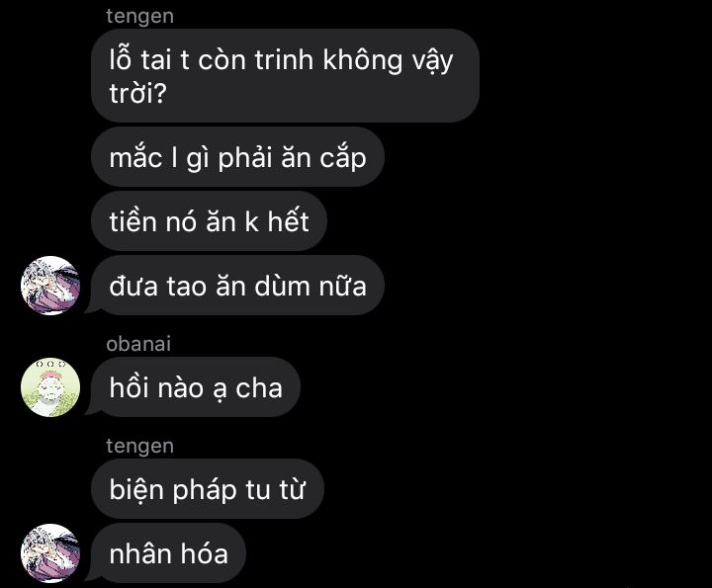Click the "tengen" name above "biện pháp tu từ"

coord(139,446)
